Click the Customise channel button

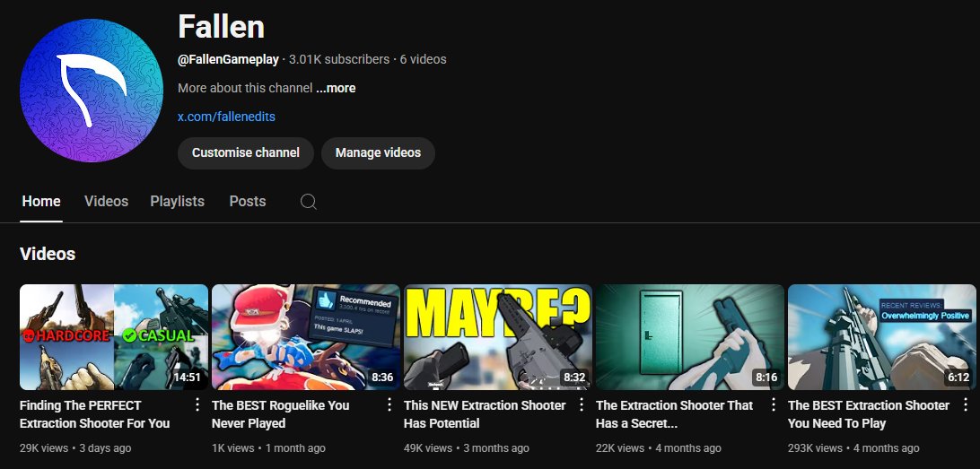point(246,153)
